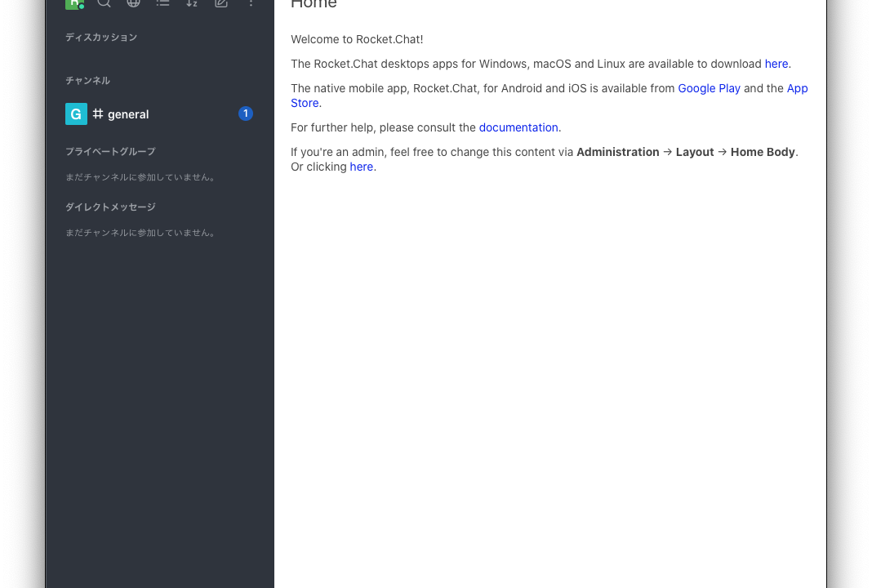Open the user avatar status menu
This screenshot has width=872, height=588.
coord(74,3)
